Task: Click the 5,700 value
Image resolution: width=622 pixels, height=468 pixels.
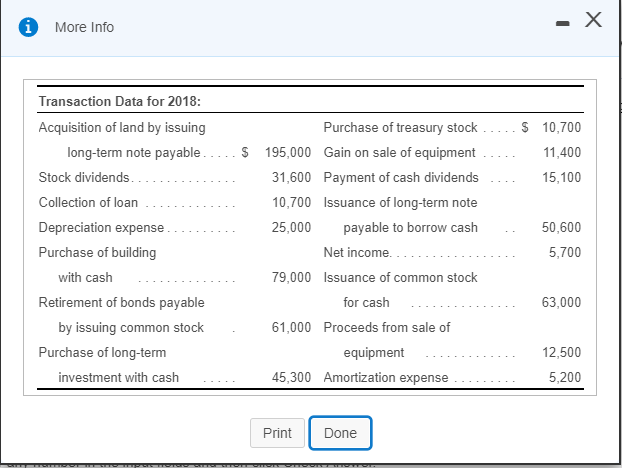Action: coord(565,252)
